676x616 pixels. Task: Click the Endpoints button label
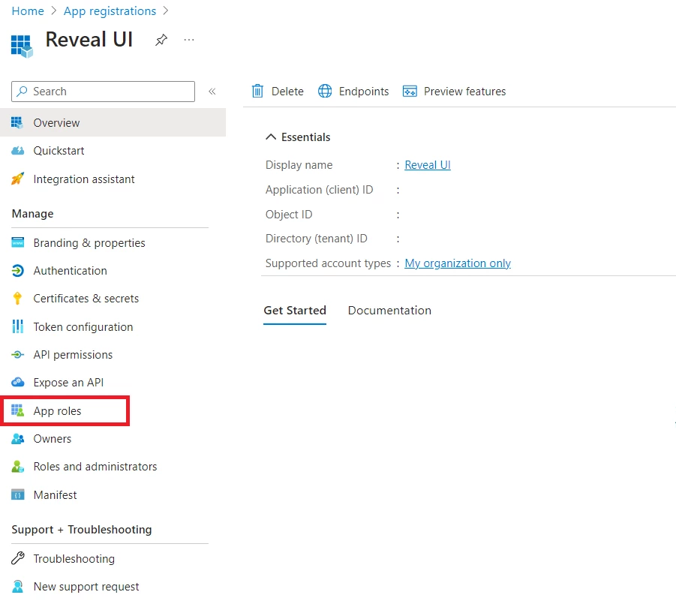364,92
